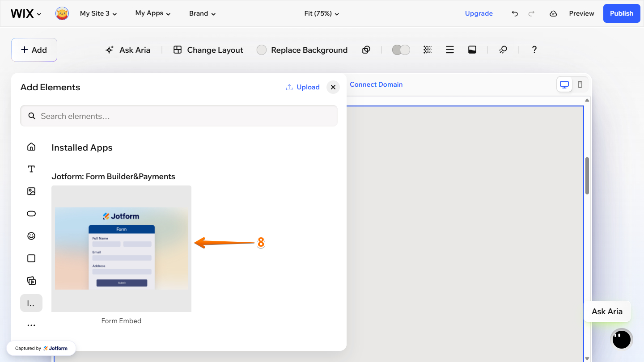Close the Add Elements panel

coord(333,87)
